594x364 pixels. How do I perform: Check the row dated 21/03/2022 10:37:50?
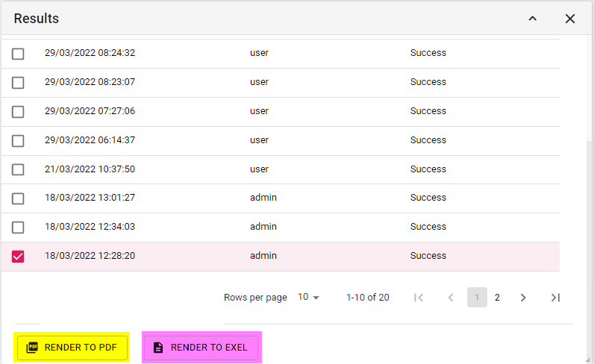(x=18, y=169)
